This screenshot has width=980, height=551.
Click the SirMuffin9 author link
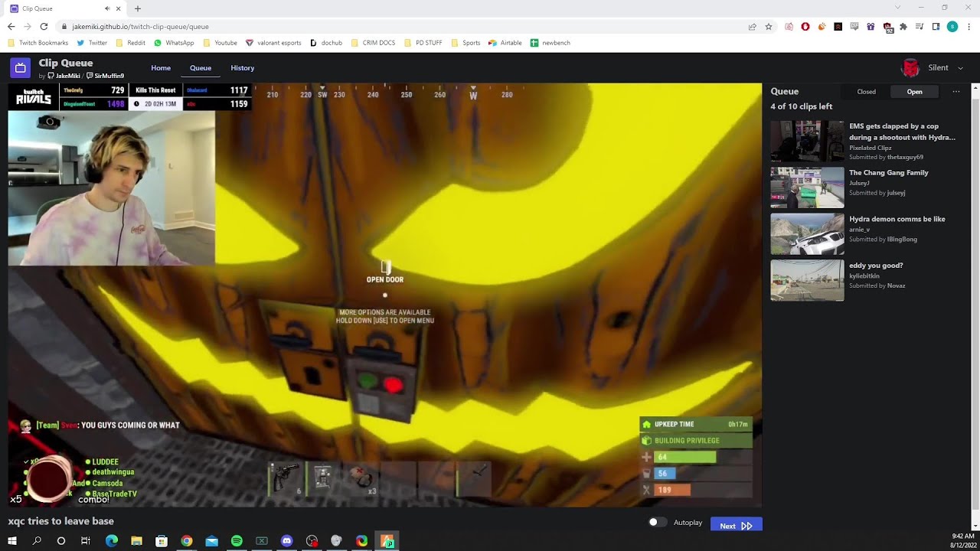point(106,77)
